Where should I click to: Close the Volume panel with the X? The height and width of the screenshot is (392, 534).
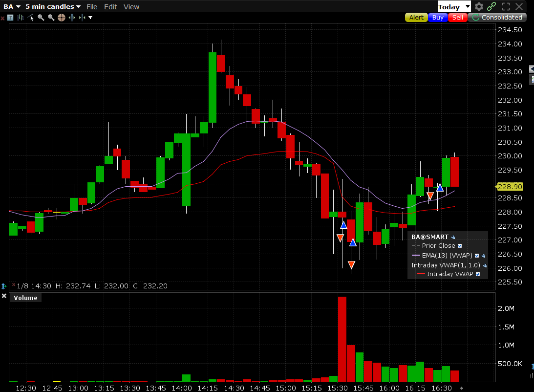tap(4, 296)
